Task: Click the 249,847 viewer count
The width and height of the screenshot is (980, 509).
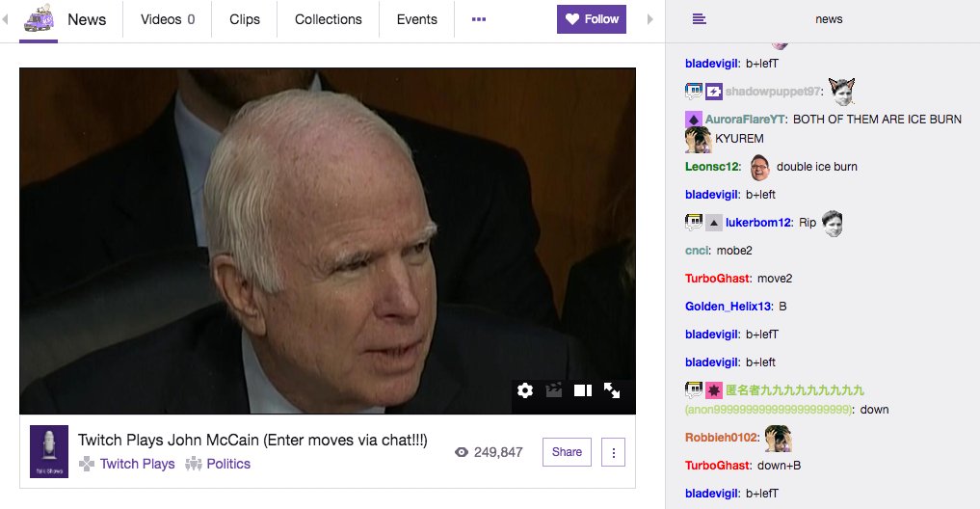Action: click(x=498, y=452)
